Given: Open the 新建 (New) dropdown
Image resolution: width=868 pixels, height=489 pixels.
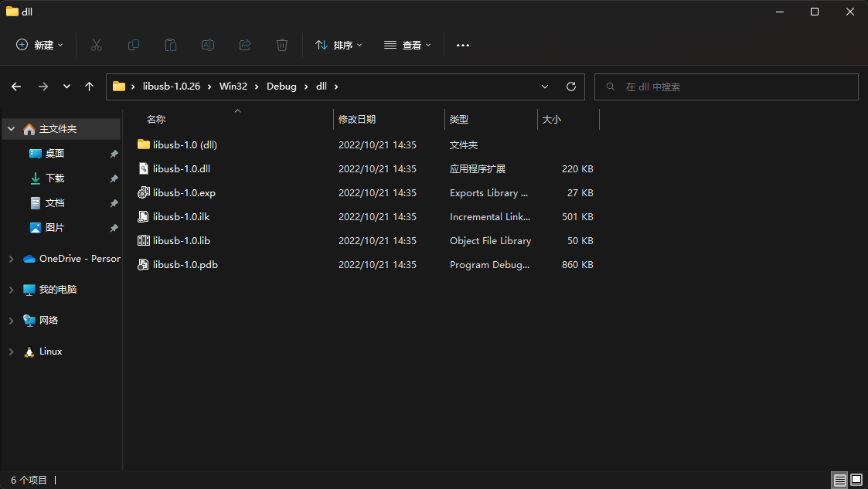Looking at the screenshot, I should [x=39, y=45].
